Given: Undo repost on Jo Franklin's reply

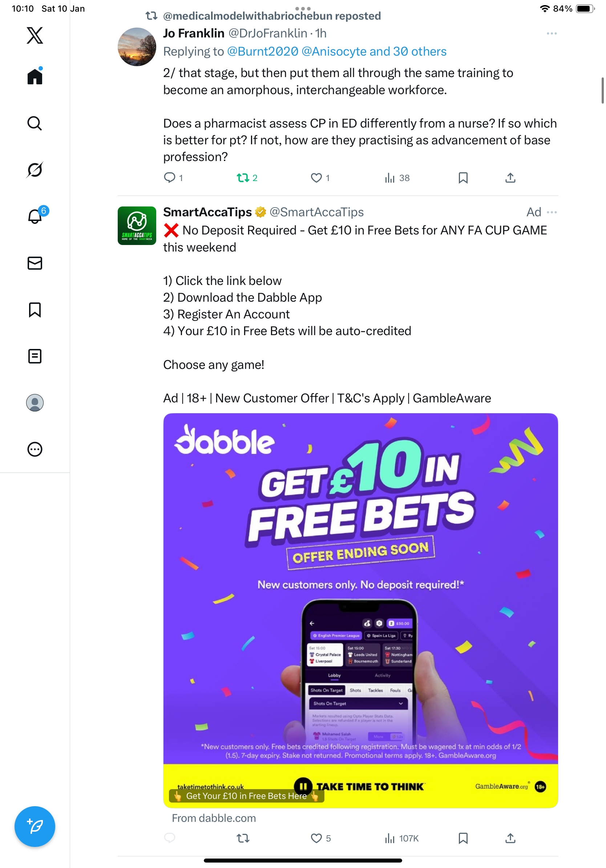Looking at the screenshot, I should tap(243, 178).
